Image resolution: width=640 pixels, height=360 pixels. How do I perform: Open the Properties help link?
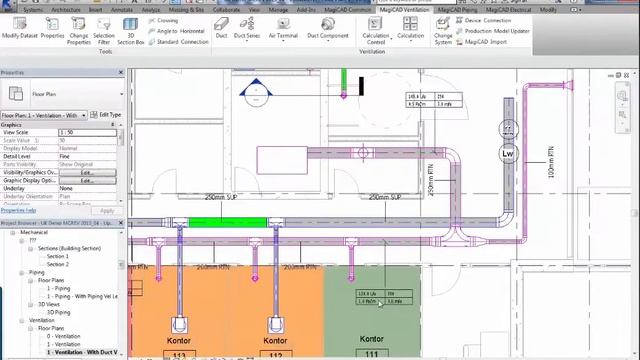coord(18,211)
